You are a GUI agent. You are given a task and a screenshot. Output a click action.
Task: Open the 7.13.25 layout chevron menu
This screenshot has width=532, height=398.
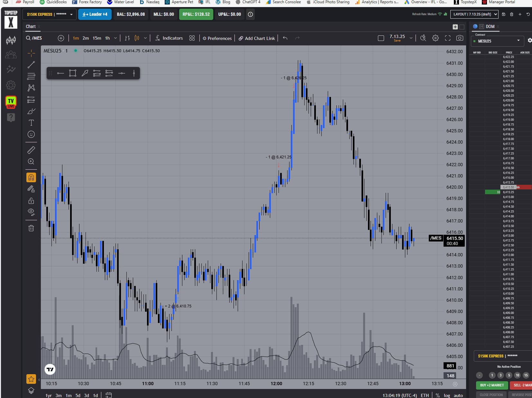[411, 38]
